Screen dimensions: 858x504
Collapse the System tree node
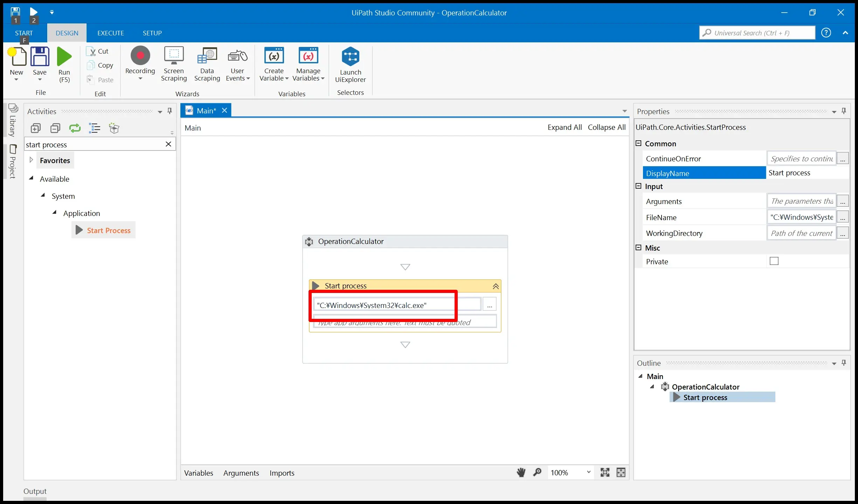pos(43,195)
